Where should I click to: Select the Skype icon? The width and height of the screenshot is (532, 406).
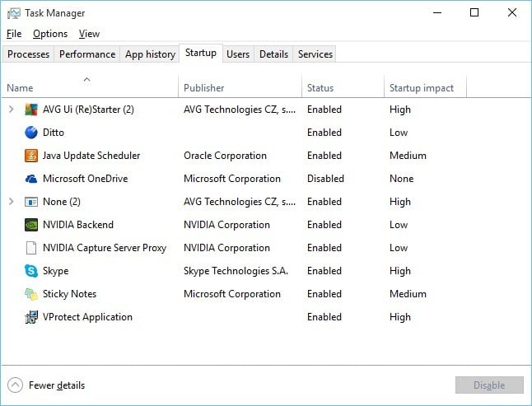click(32, 271)
